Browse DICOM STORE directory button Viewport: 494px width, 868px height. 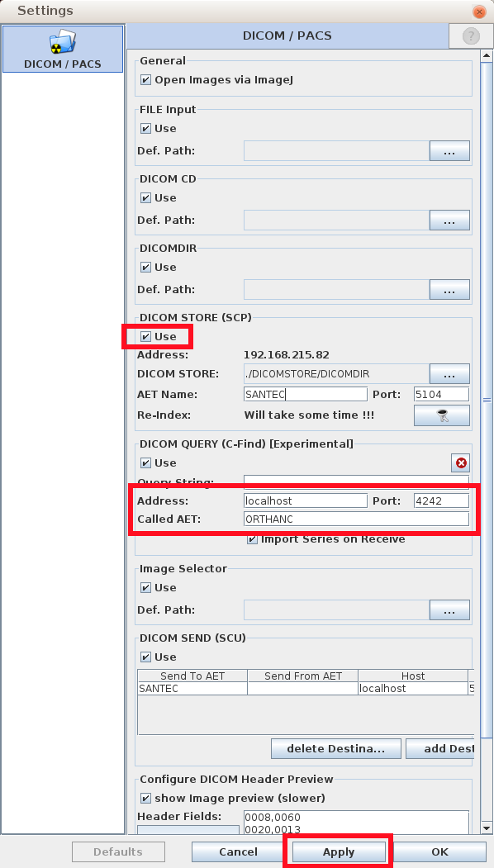tap(449, 373)
